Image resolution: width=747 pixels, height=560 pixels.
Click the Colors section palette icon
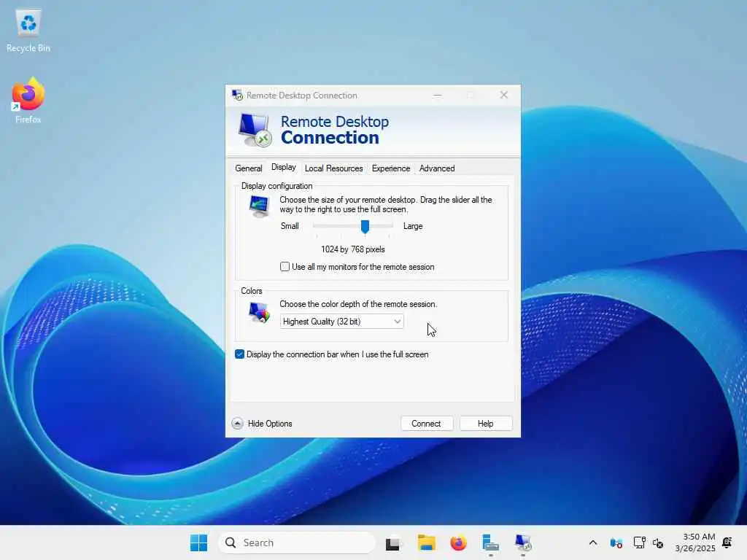pyautogui.click(x=260, y=312)
